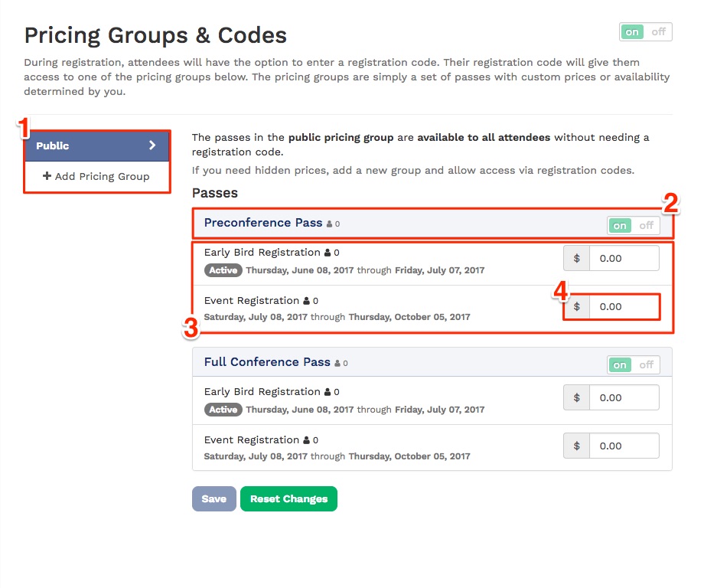Viewport: 704px width, 588px height.
Task: Switch off Pricing Groups & Codes at top right
Action: point(660,32)
